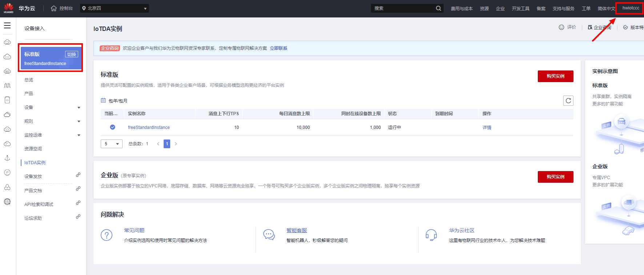Click the chat bubble icon for 智能客服
The height and width of the screenshot is (275, 644).
point(269,235)
